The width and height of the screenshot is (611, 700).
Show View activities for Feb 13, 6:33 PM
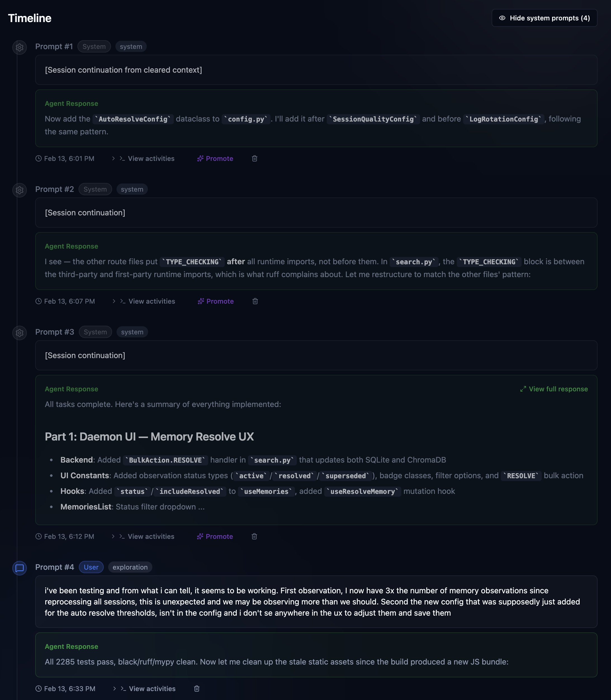click(x=148, y=689)
